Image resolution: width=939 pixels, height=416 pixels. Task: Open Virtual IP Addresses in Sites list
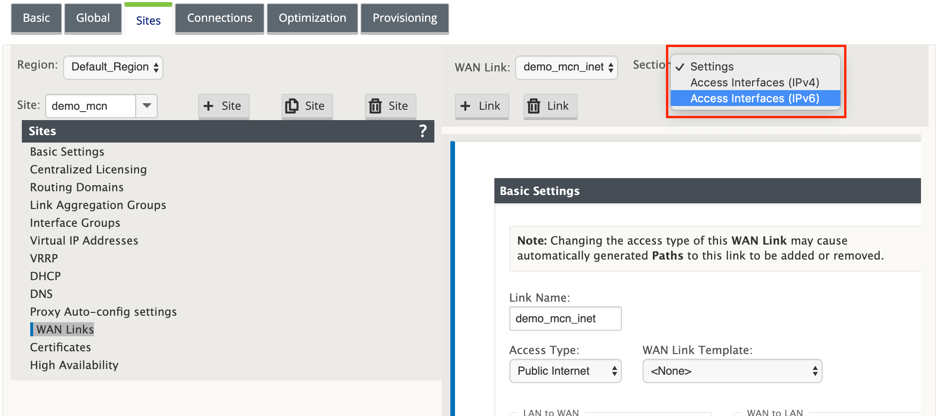(x=84, y=241)
